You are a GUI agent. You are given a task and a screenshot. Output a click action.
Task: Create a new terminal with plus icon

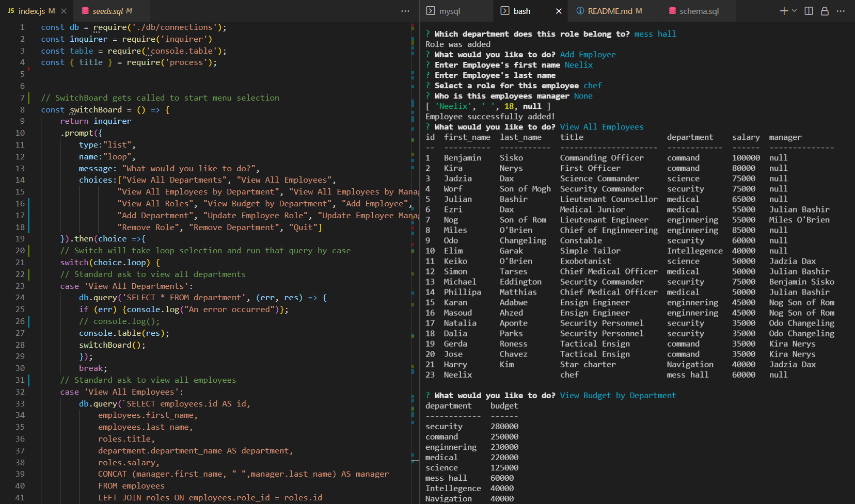[784, 11]
